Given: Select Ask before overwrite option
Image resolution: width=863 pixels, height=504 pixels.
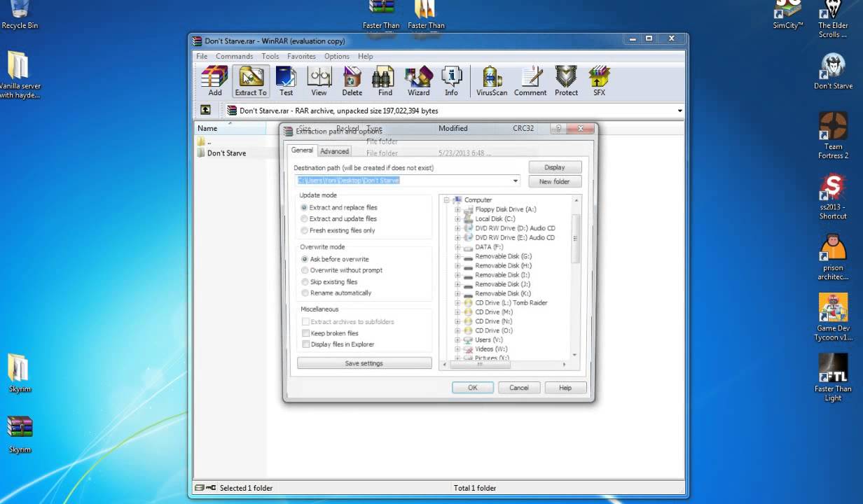Looking at the screenshot, I should click(x=335, y=259).
